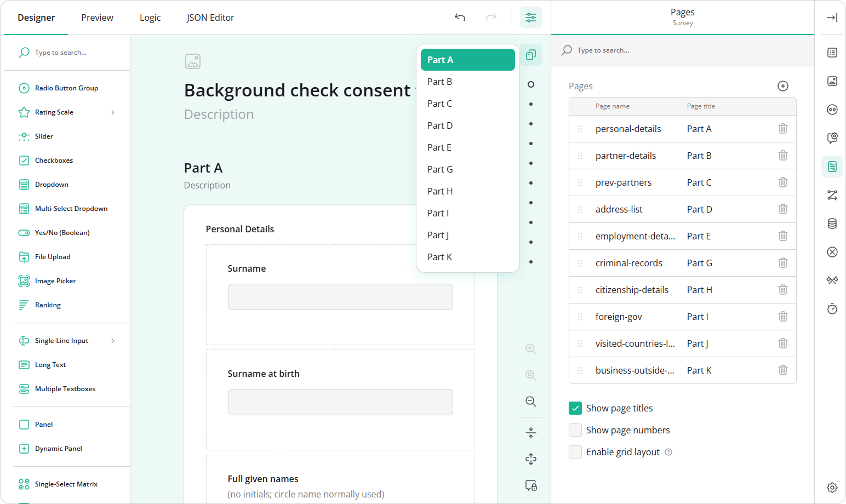The height and width of the screenshot is (504, 846).
Task: Click the Surname at birth input
Action: pyautogui.click(x=340, y=402)
